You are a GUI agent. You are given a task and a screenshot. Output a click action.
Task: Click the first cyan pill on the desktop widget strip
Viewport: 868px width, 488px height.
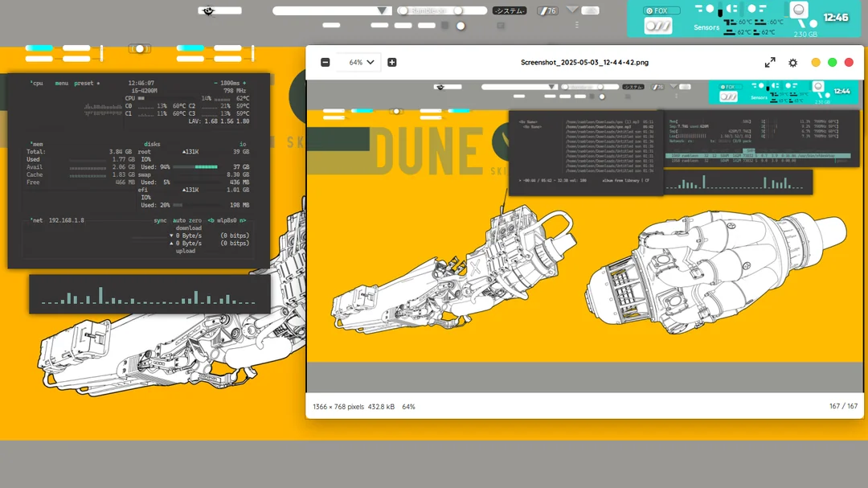[39, 48]
